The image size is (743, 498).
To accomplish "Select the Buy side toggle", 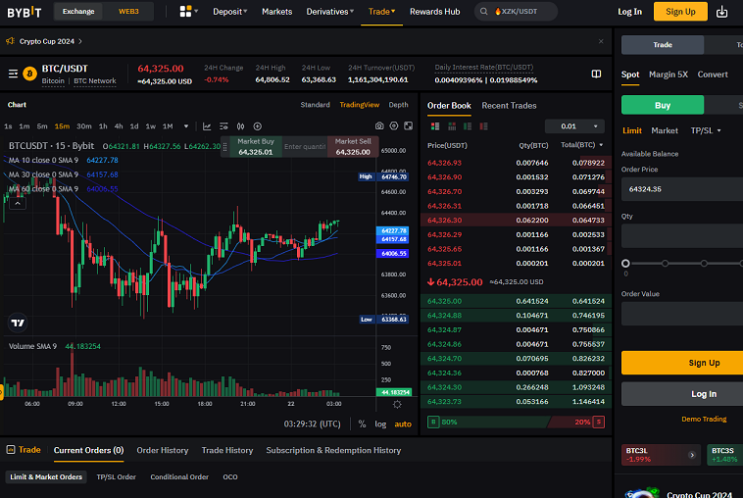I will tap(662, 105).
